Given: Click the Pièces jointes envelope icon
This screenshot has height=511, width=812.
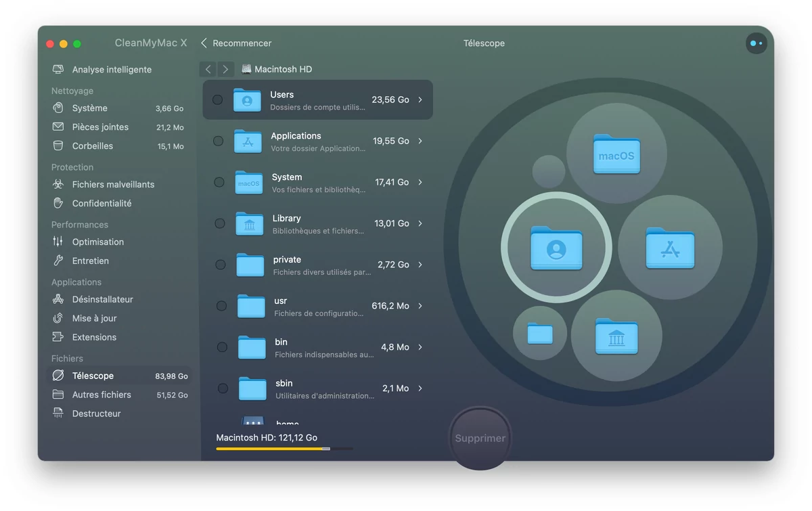Looking at the screenshot, I should pos(58,127).
